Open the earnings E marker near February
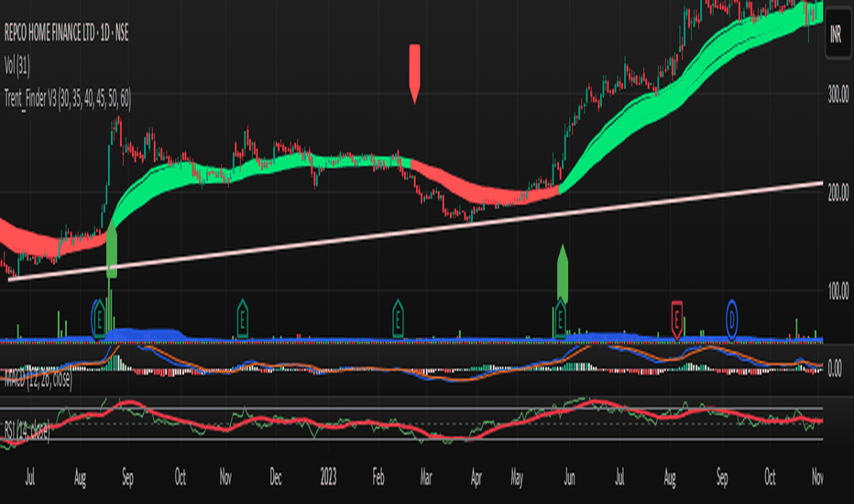This screenshot has width=854, height=504. coord(398,319)
